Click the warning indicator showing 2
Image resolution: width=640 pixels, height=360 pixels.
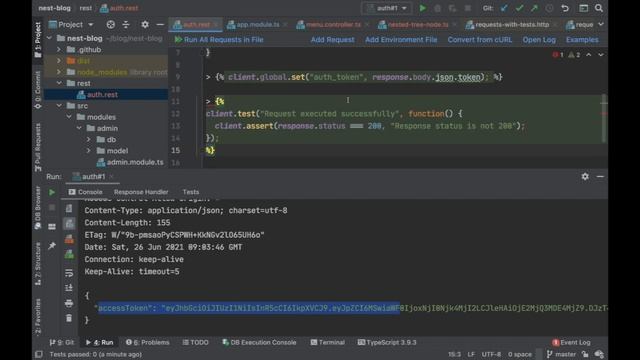574,55
